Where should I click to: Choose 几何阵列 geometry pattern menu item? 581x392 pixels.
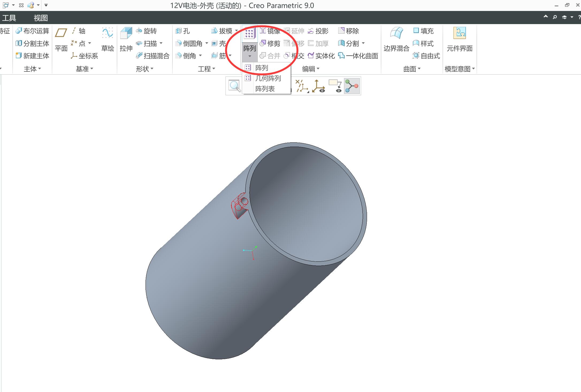point(266,78)
